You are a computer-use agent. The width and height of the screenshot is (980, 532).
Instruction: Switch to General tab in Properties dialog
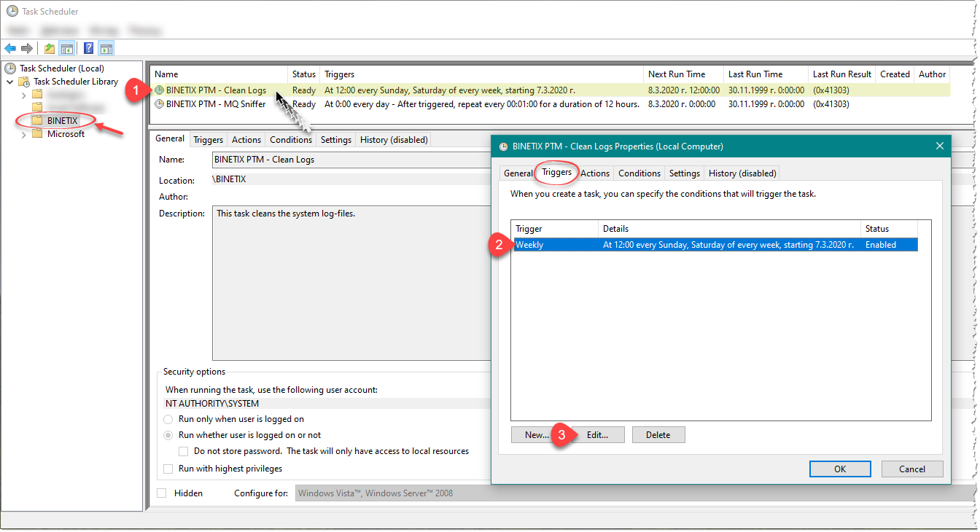[x=518, y=173]
